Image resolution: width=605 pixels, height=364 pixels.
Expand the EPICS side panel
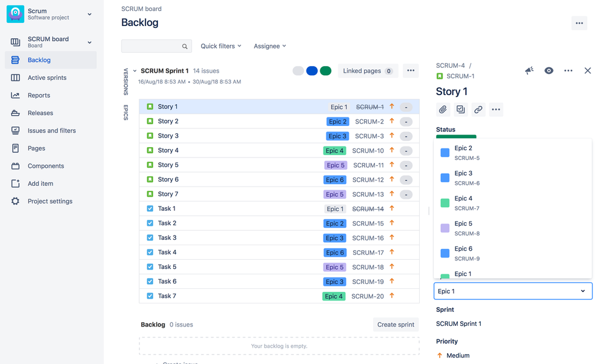click(x=126, y=112)
